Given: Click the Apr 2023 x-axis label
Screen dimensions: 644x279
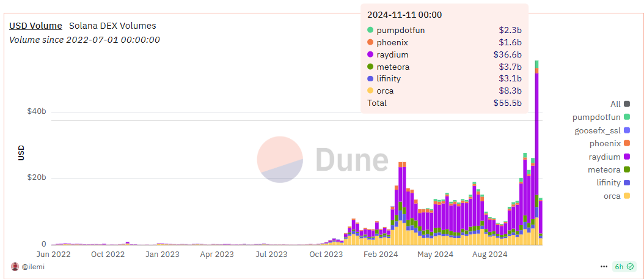Looking at the screenshot, I should click(x=216, y=255).
